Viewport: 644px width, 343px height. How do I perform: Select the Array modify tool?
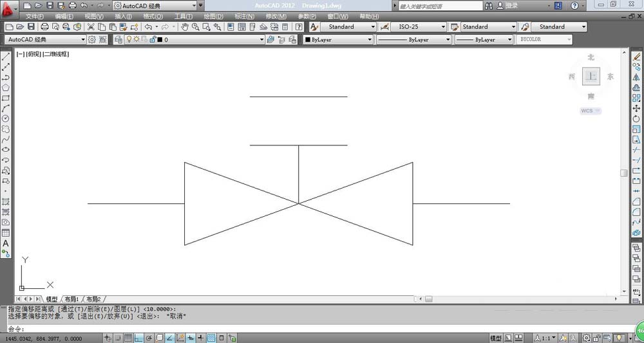click(636, 98)
